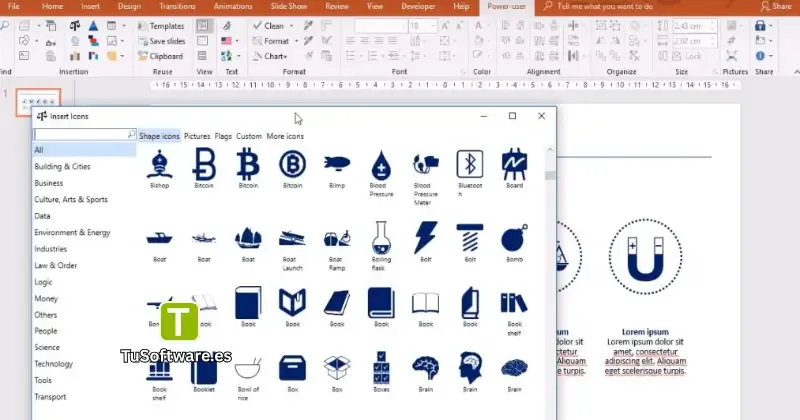Switch to the Pictures tab
Screen dimensions: 800x420
[x=197, y=136]
